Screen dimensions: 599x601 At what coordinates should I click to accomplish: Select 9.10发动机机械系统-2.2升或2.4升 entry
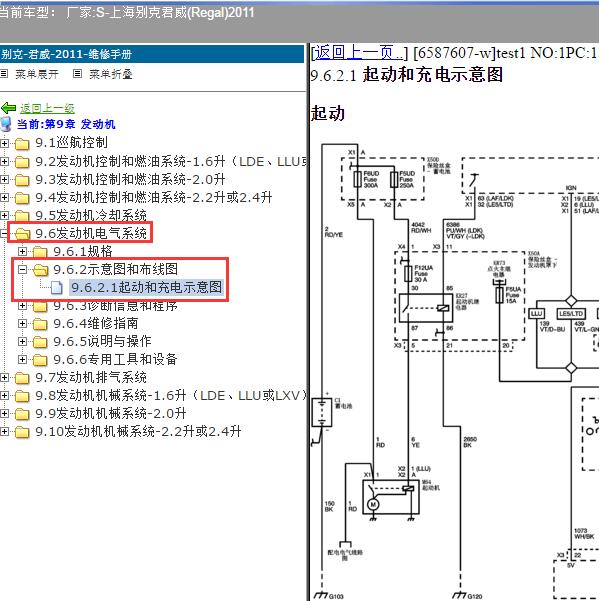(x=138, y=432)
